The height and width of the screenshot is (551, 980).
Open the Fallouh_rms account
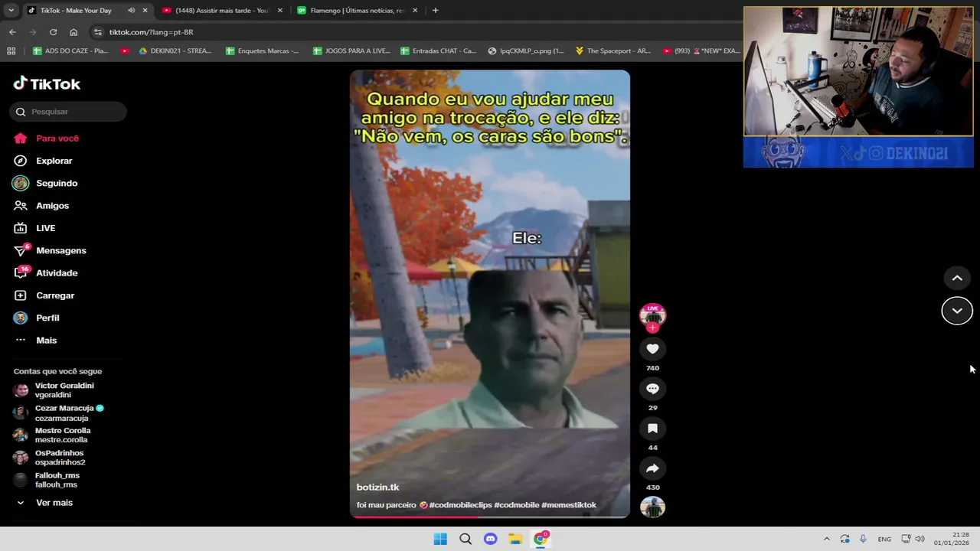click(x=46, y=480)
